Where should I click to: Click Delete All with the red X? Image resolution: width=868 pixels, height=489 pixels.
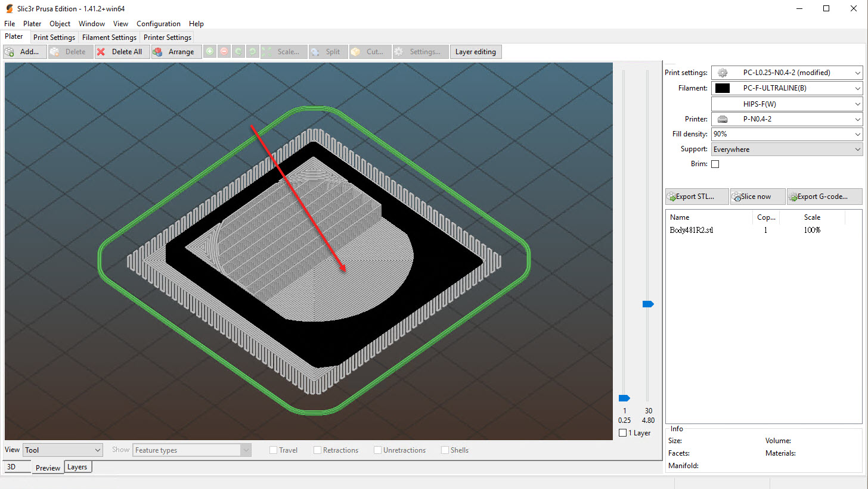pos(122,52)
